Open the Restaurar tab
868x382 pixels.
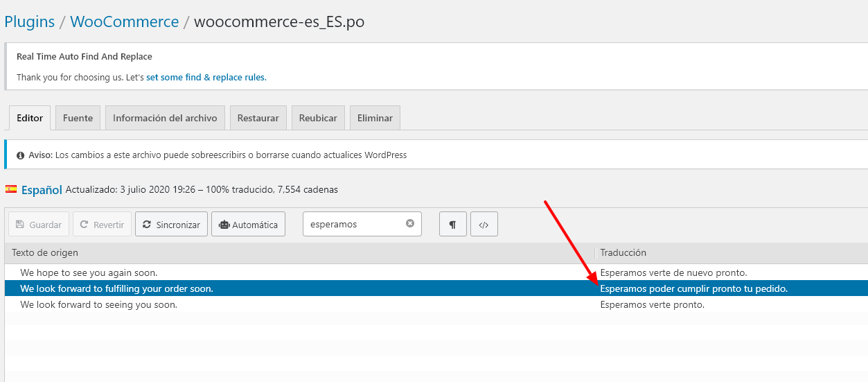[258, 118]
